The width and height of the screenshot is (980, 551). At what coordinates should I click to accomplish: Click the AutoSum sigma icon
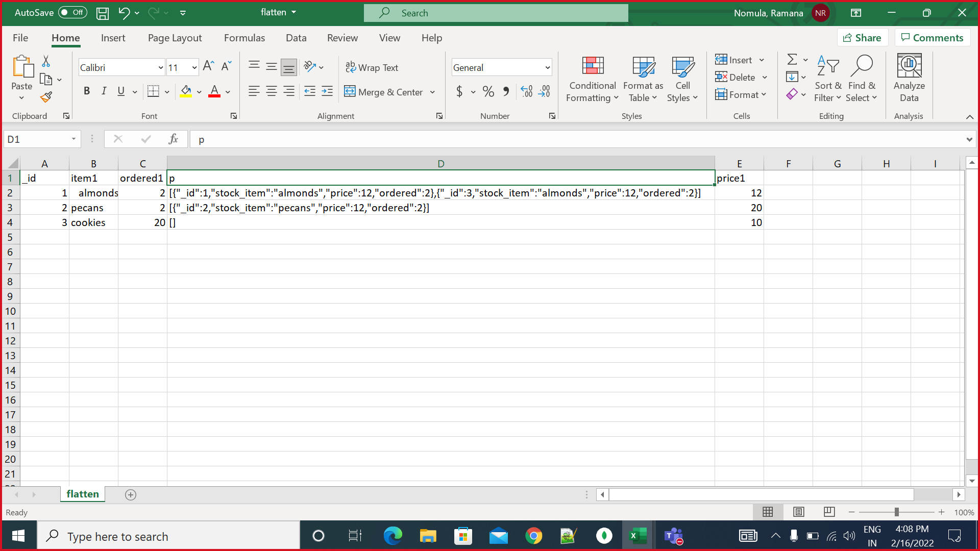coord(792,60)
